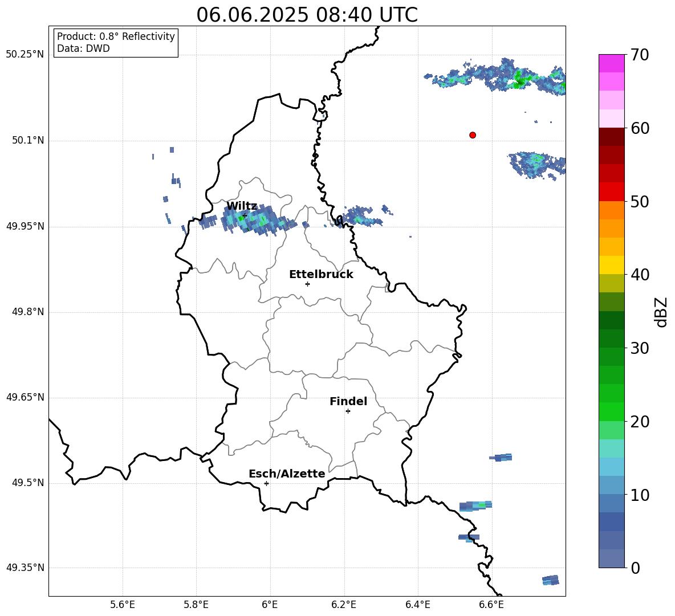Click the 'Data: DWD' label
This screenshot has width=675, height=616.
coord(83,48)
